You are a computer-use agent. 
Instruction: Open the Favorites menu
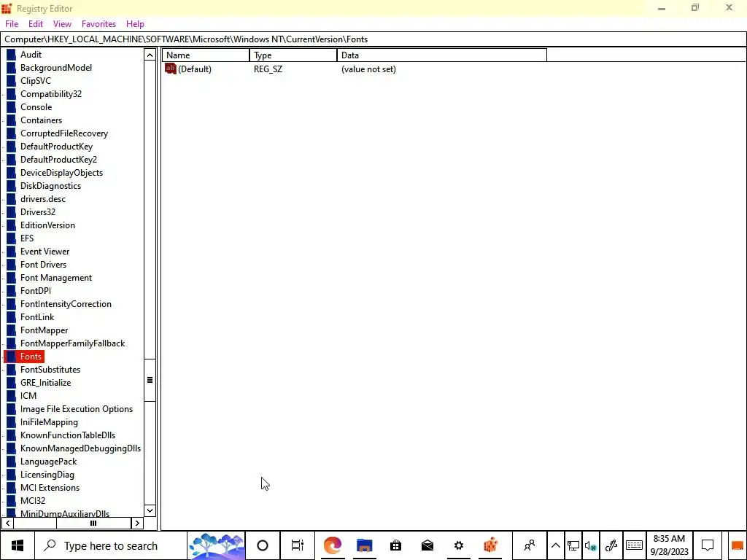pos(98,24)
